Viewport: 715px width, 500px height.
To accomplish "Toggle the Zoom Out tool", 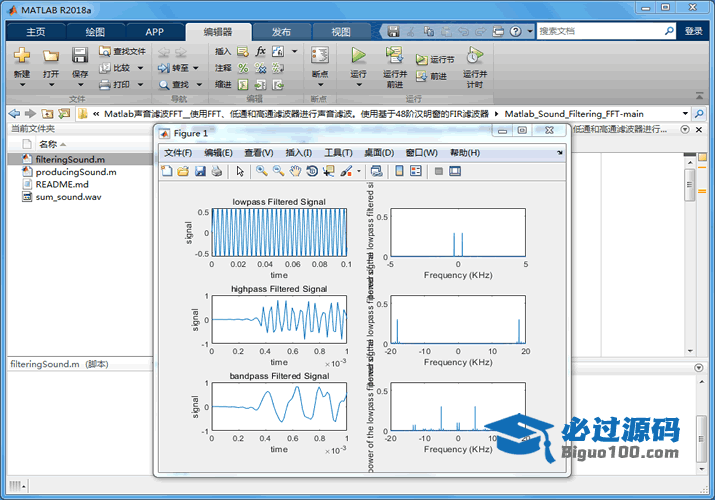I will 278,171.
